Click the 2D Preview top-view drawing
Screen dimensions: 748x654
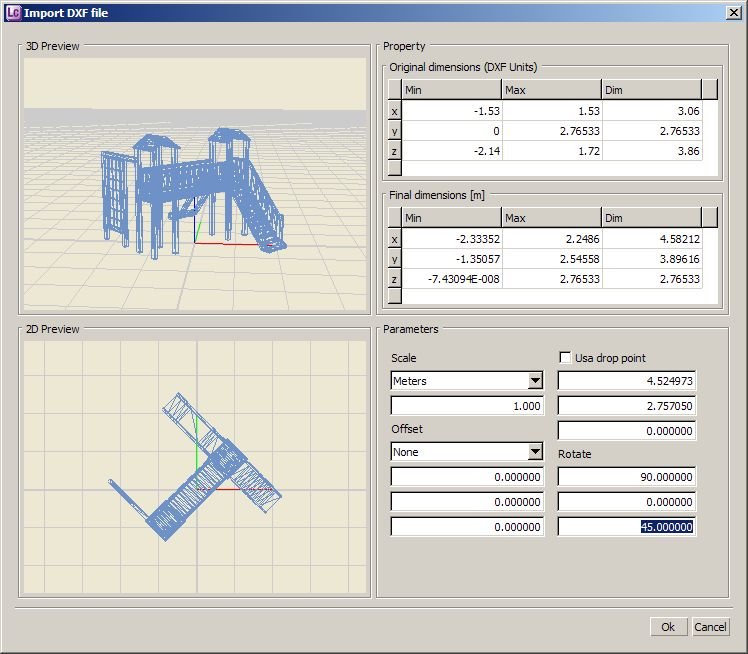coord(195,467)
